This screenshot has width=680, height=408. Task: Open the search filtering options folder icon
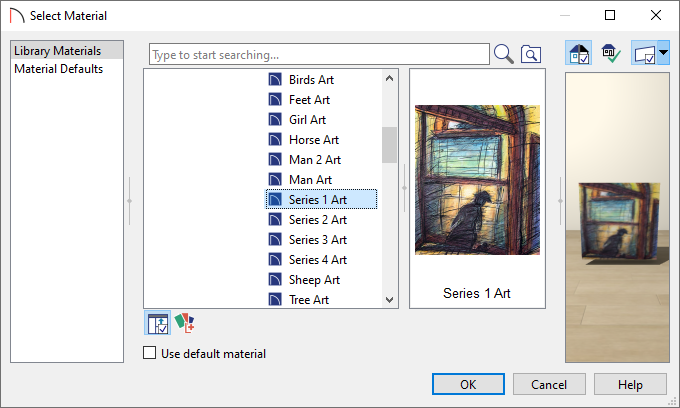(531, 54)
